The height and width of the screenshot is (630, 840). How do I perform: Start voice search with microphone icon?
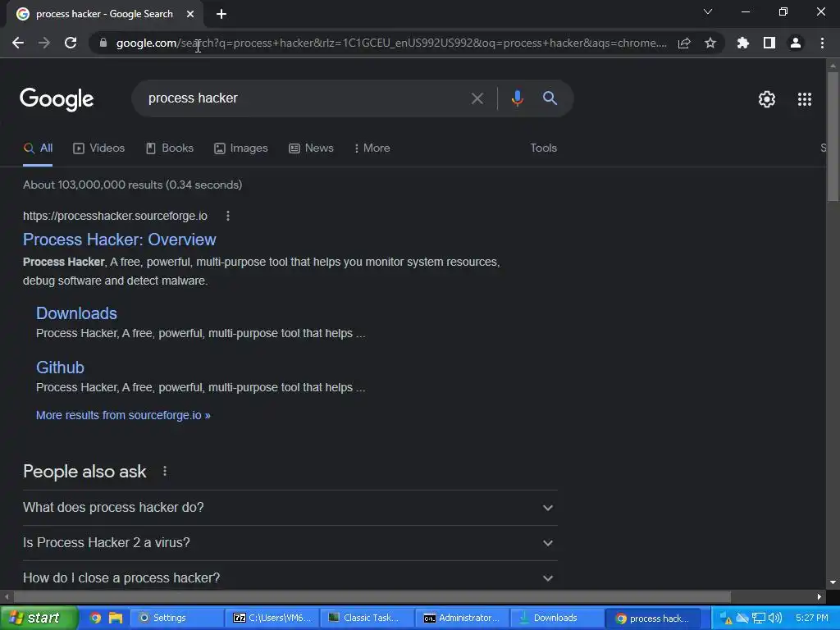[x=517, y=98]
